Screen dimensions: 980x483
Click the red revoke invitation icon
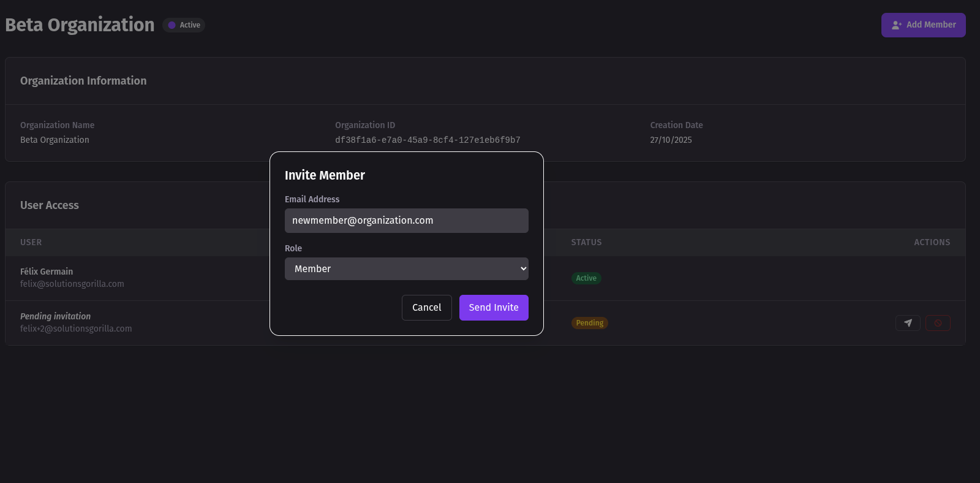(938, 323)
